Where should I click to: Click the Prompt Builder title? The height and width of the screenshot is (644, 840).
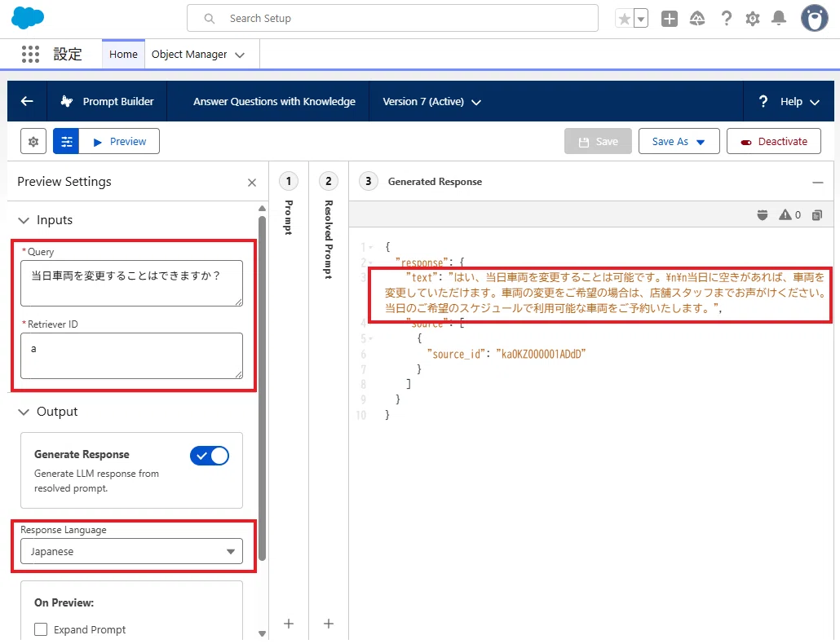pos(118,101)
